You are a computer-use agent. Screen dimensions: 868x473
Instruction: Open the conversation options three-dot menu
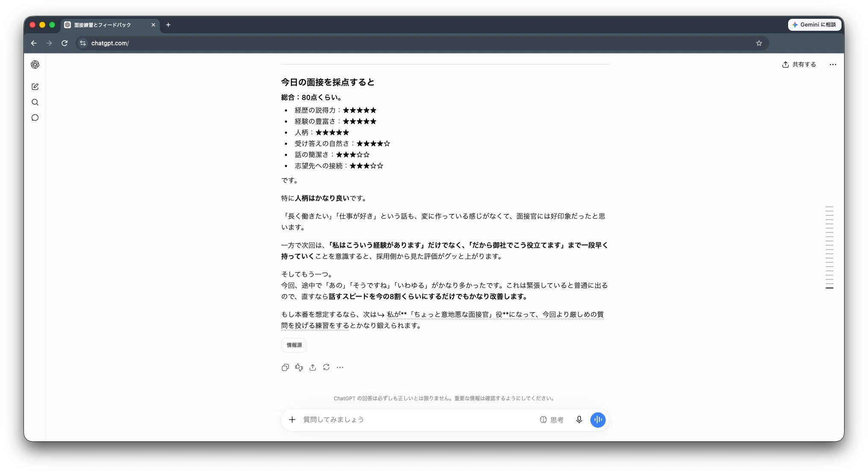pyautogui.click(x=833, y=65)
